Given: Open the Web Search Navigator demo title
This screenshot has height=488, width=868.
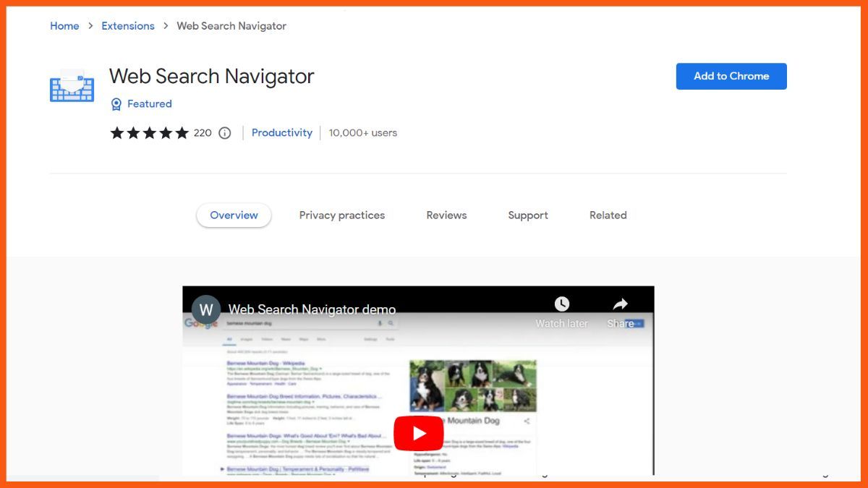Looking at the screenshot, I should coord(312,310).
